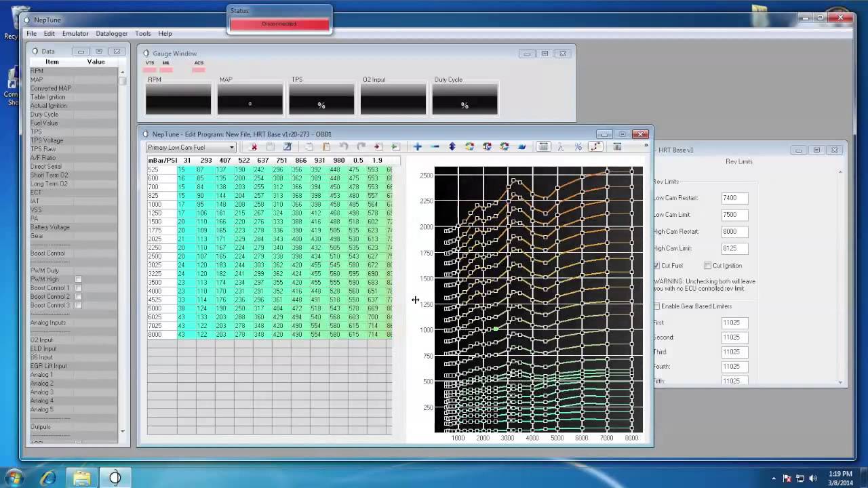
Task: Open the Tools menu
Action: (143, 33)
